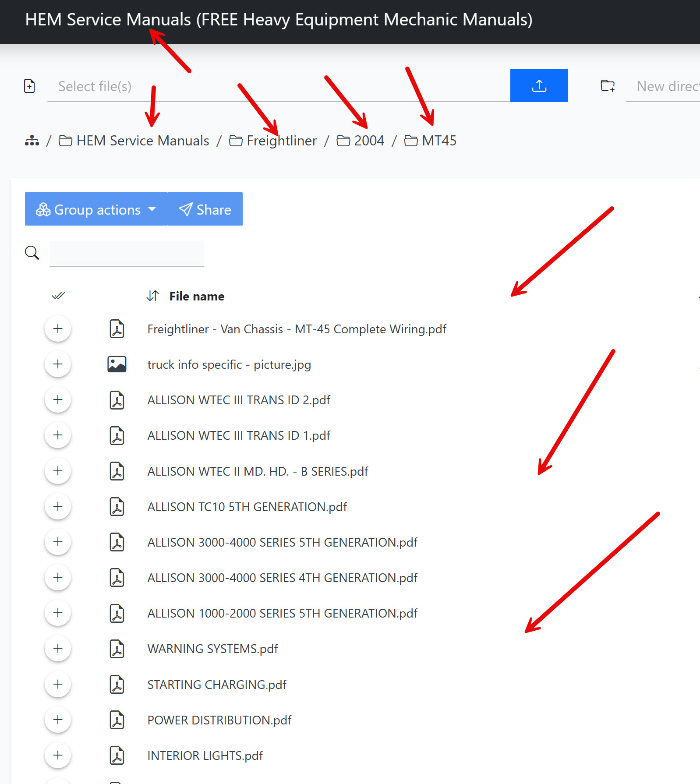
Task: Expand plus for WARNING SYSTEMS.pdf
Action: point(58,648)
